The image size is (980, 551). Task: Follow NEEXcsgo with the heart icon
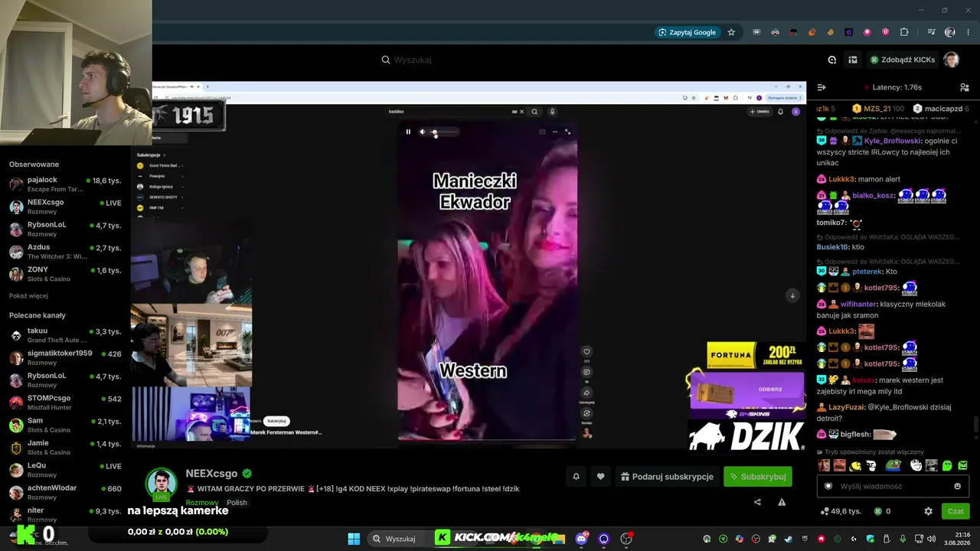601,477
